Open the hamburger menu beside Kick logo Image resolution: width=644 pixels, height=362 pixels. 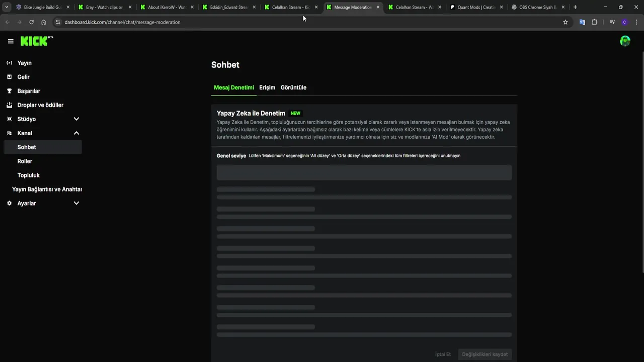[x=11, y=41]
